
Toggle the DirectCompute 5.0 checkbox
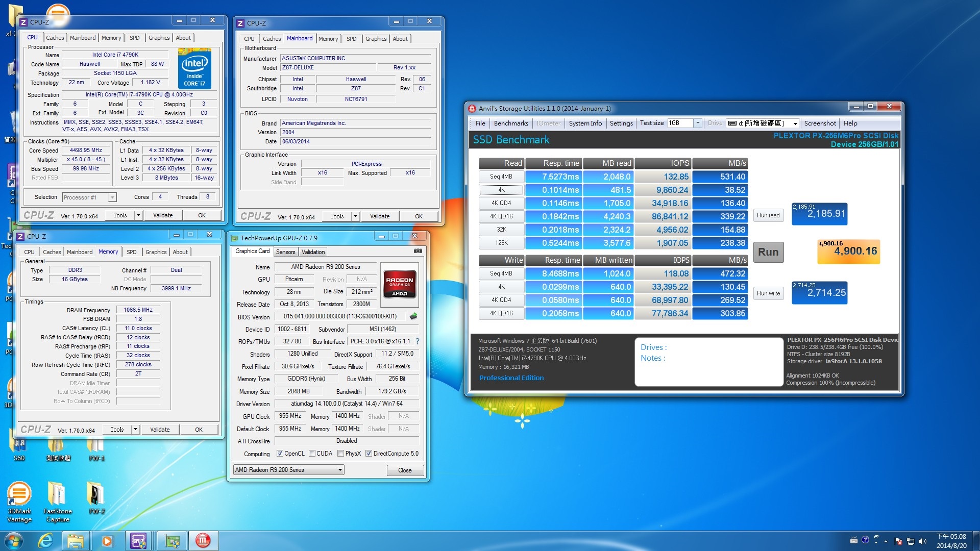(x=369, y=453)
